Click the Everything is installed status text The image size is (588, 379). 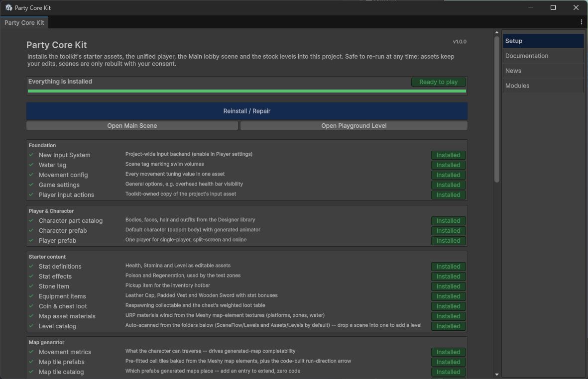pos(60,82)
